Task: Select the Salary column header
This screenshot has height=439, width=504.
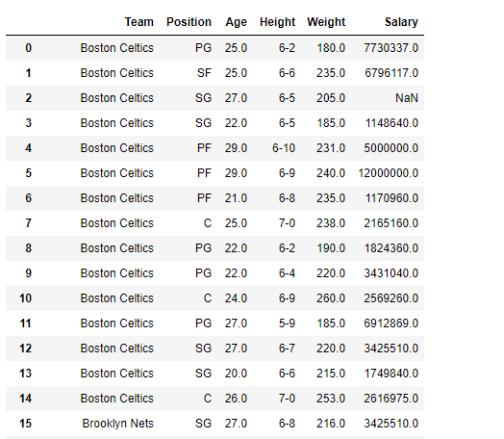Action: click(401, 22)
